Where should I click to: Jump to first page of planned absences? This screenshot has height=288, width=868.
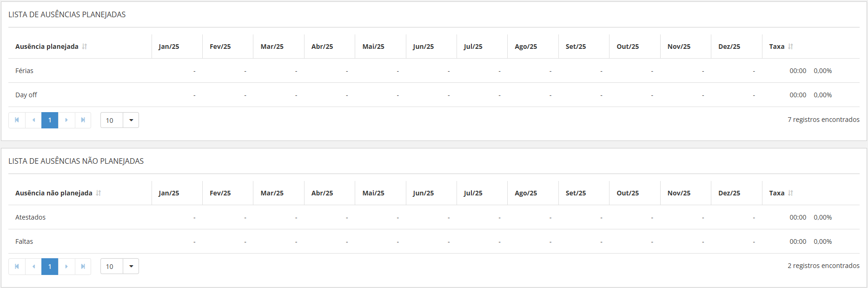tap(17, 120)
